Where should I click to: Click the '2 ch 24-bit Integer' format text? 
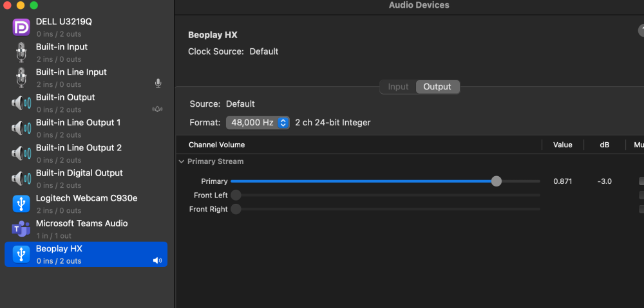[x=333, y=123]
